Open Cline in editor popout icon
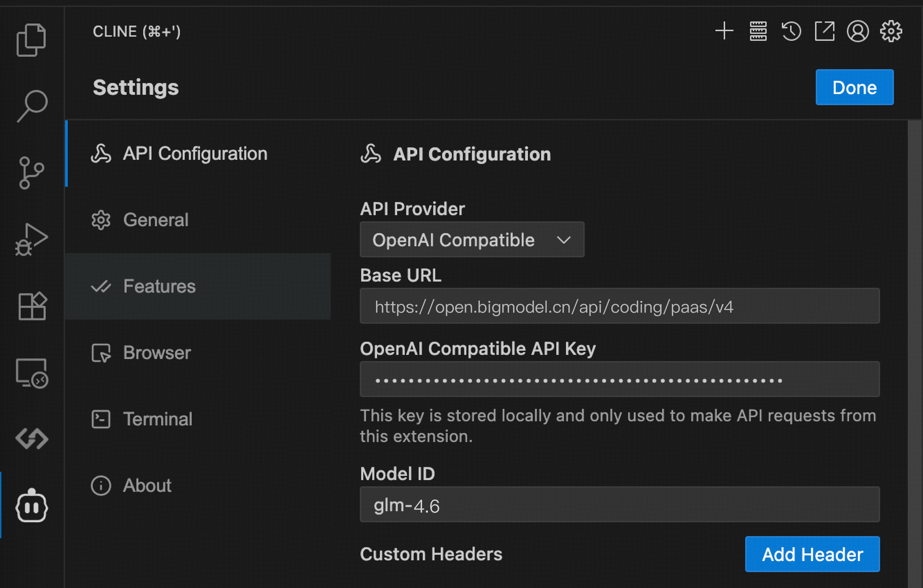The width and height of the screenshot is (923, 588). pos(824,31)
